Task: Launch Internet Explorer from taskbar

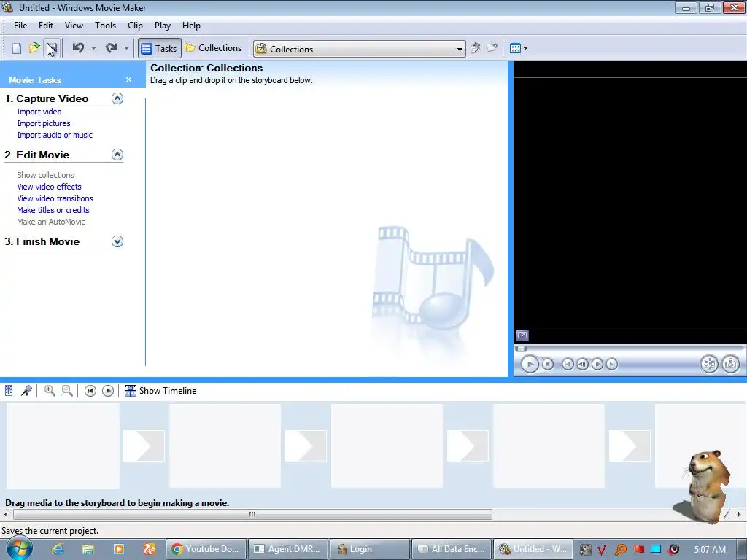Action: pos(58,549)
